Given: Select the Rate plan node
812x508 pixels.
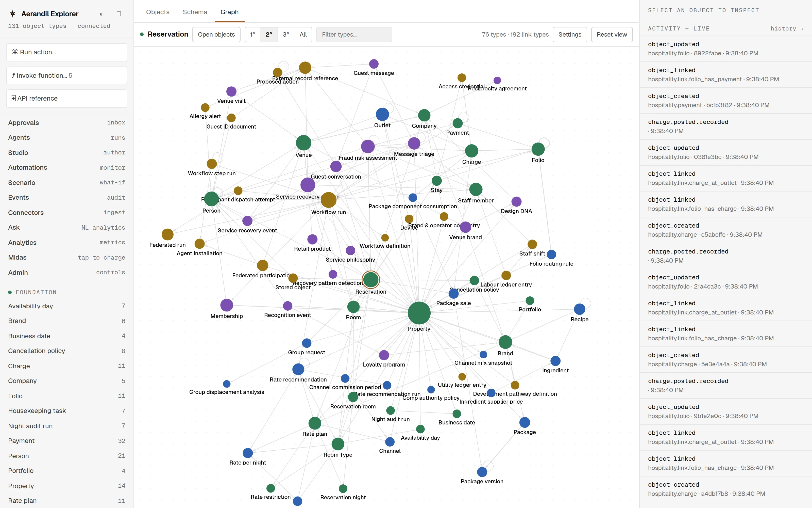Looking at the screenshot, I should (315, 423).
